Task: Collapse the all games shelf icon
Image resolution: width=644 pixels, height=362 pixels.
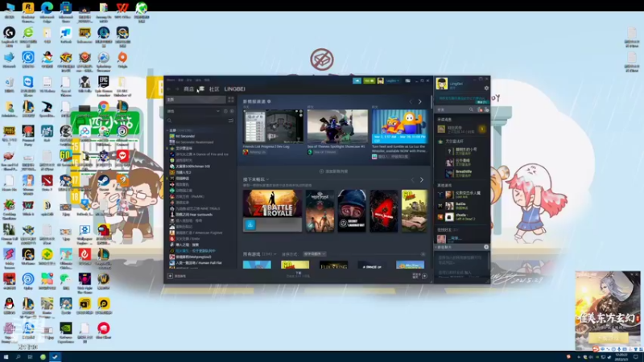Action: coord(423,254)
